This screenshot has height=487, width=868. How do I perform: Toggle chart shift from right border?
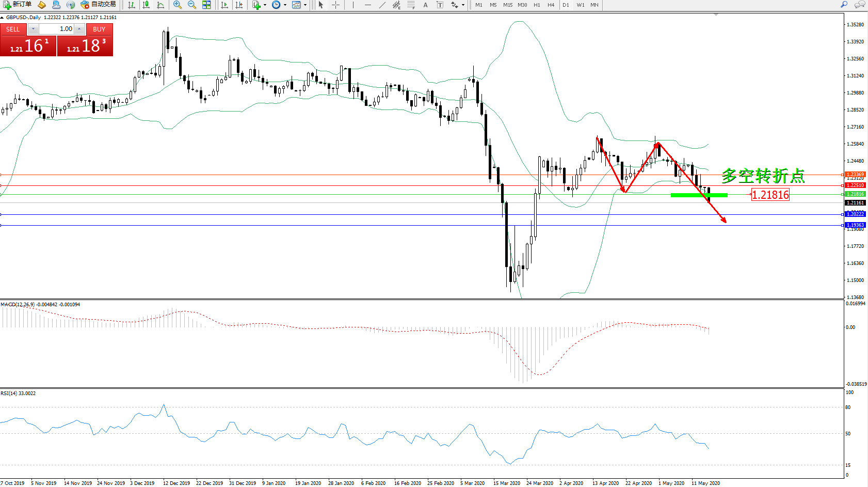(x=239, y=5)
